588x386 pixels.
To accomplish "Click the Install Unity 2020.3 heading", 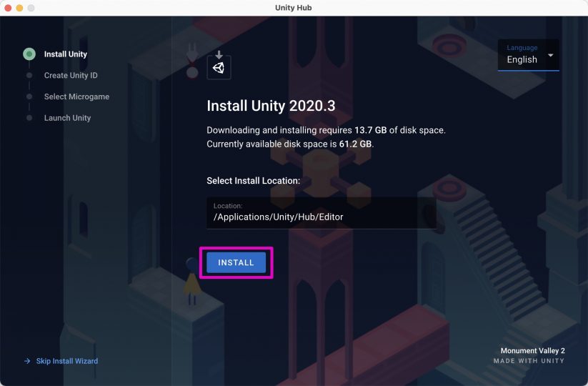I will [271, 106].
